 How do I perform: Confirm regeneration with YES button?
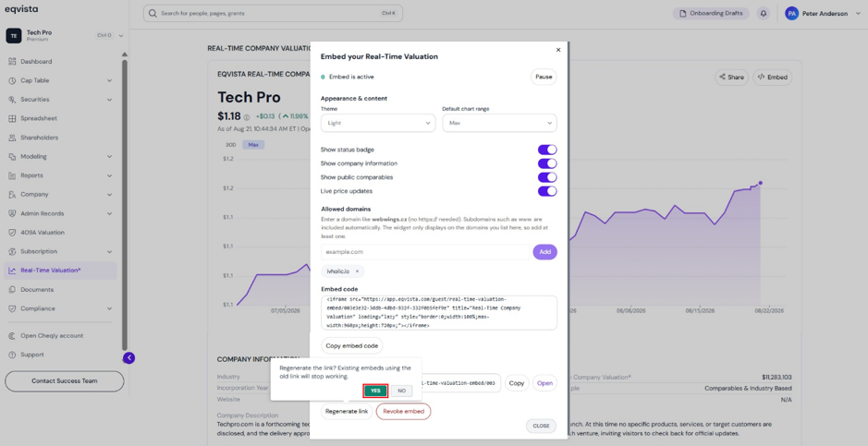coord(375,391)
